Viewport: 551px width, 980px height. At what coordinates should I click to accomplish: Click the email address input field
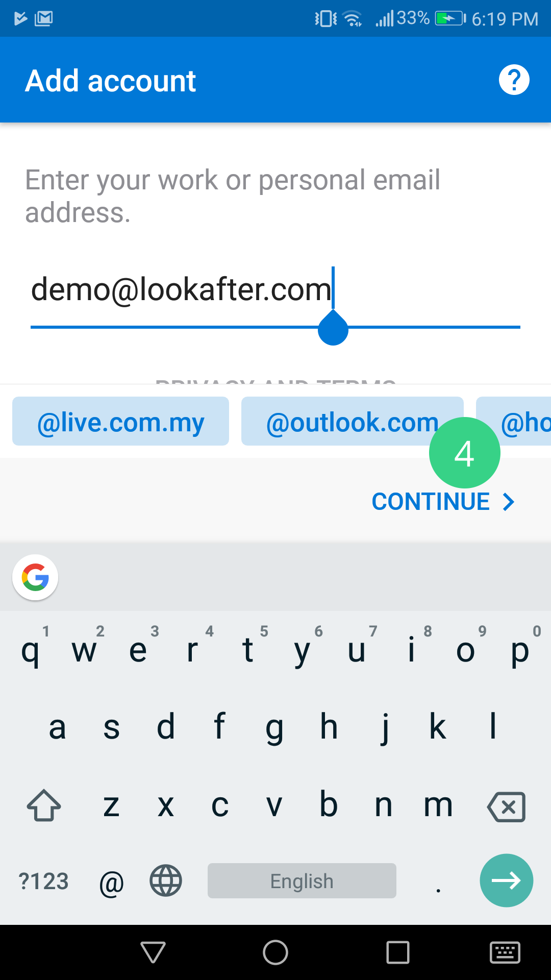click(204, 290)
